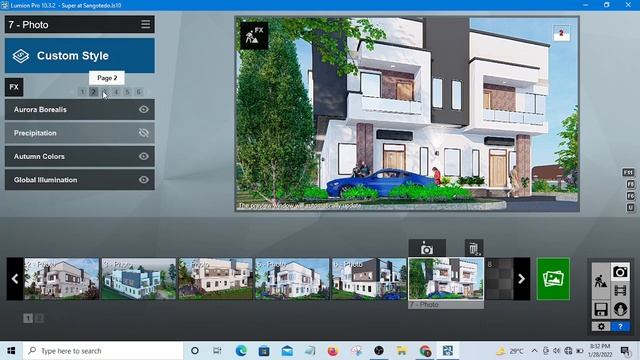
Task: Click empty photo slot 8
Action: pos(499,279)
